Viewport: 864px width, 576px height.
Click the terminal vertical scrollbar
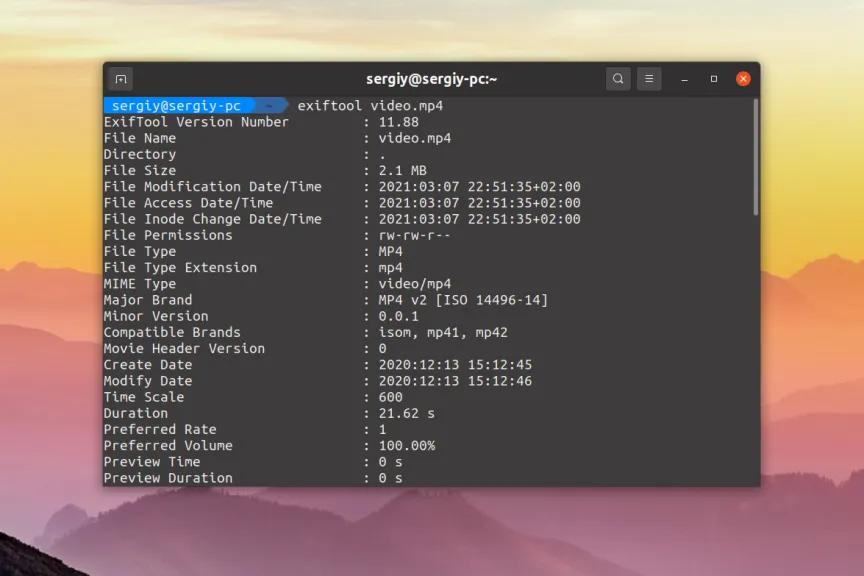click(755, 158)
